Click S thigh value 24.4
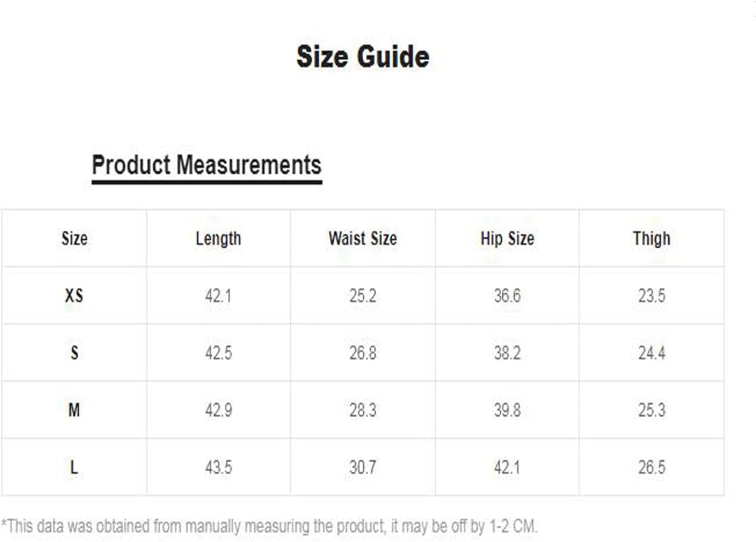 coord(651,352)
